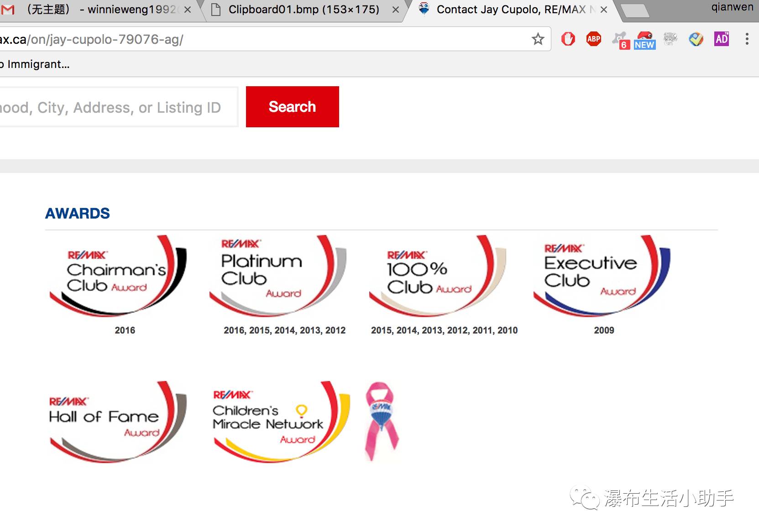Open Chrome's three-dot menu
Screen dimensions: 759x532
(747, 39)
